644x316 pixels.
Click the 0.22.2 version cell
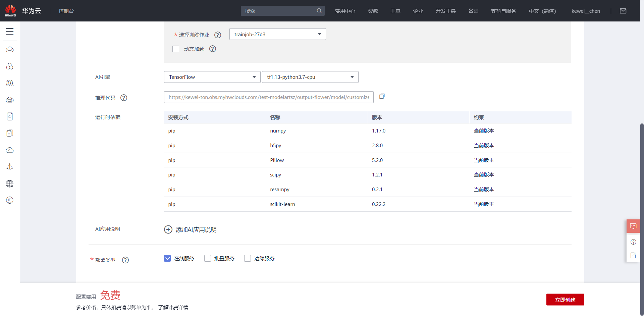click(379, 204)
